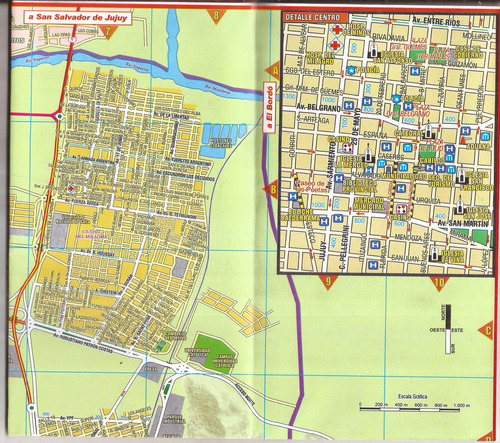Click the grid triangle marker 9

328,282
